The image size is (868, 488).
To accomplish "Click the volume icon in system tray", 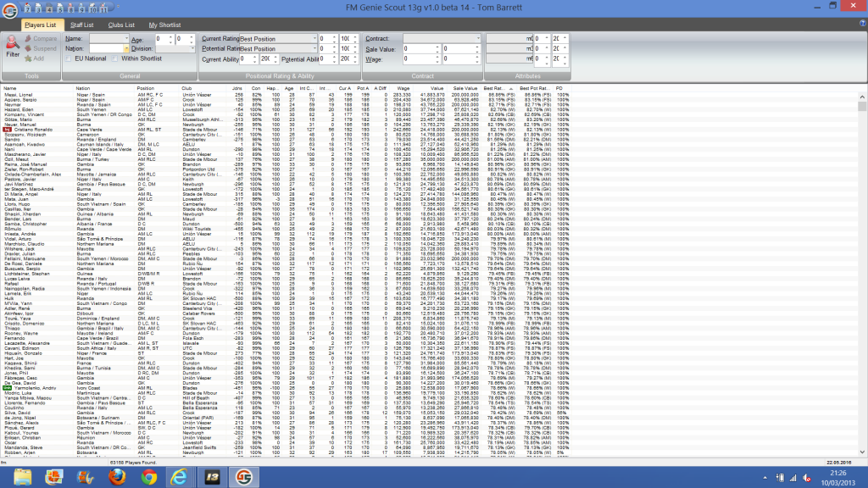I will tap(807, 478).
